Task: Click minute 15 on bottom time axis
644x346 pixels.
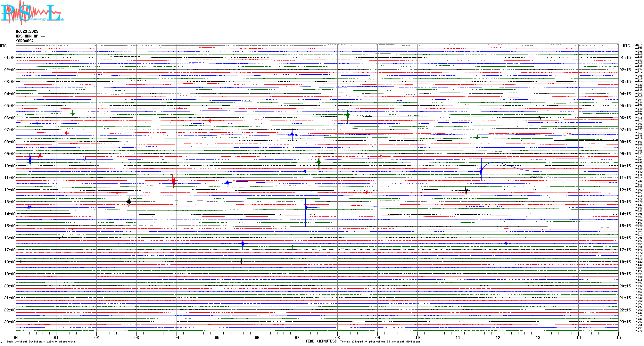Action: [618, 338]
